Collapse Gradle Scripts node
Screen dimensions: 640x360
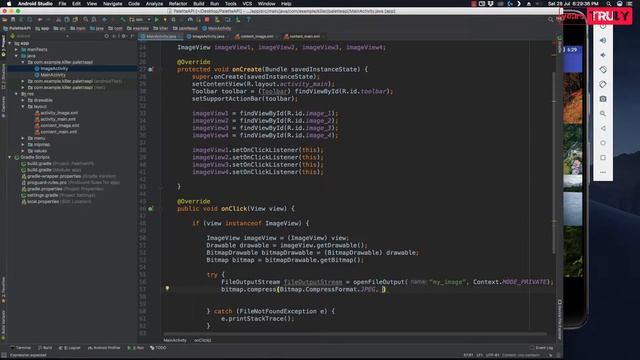[x=10, y=157]
